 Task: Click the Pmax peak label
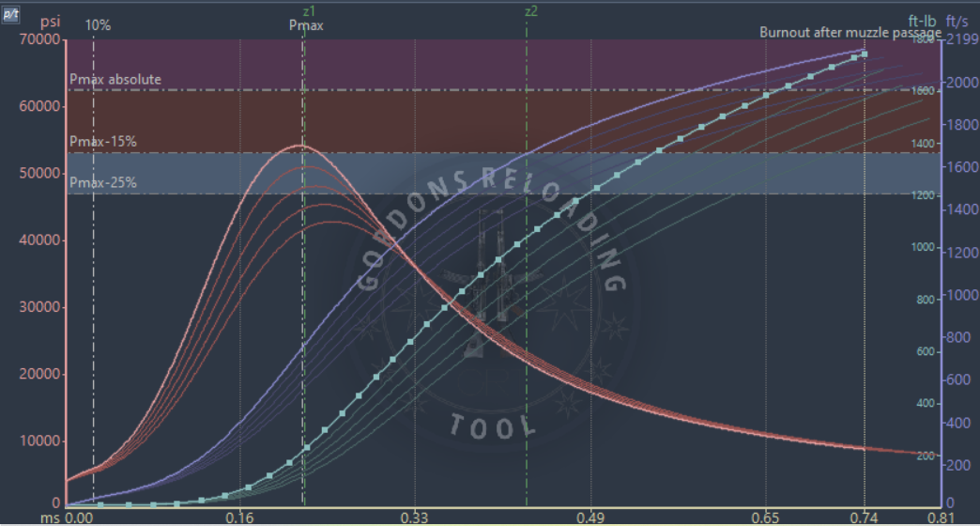tap(306, 25)
